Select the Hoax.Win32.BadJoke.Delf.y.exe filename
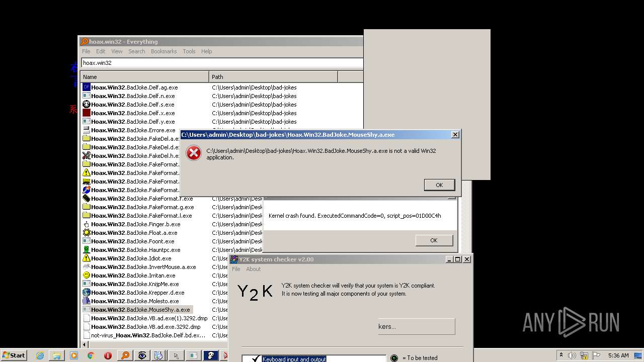The height and width of the screenshot is (362, 644). point(133,122)
